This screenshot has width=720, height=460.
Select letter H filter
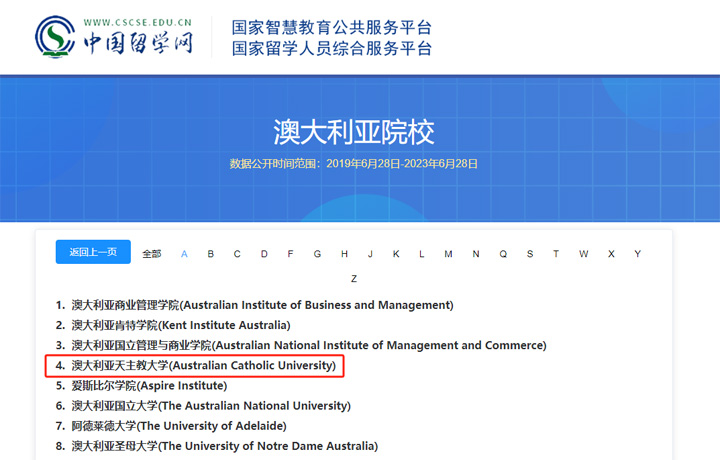pos(344,254)
